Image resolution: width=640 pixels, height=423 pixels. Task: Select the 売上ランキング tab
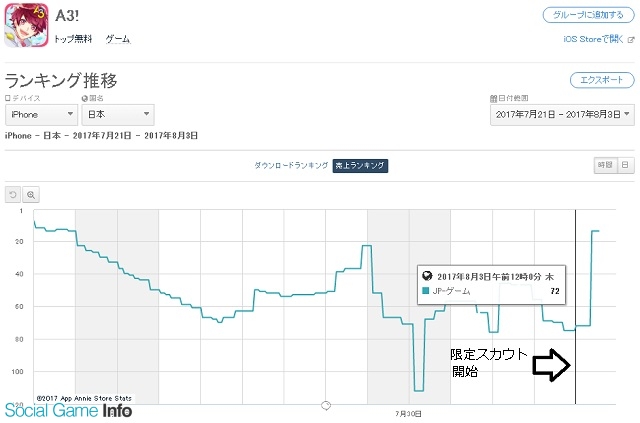360,165
